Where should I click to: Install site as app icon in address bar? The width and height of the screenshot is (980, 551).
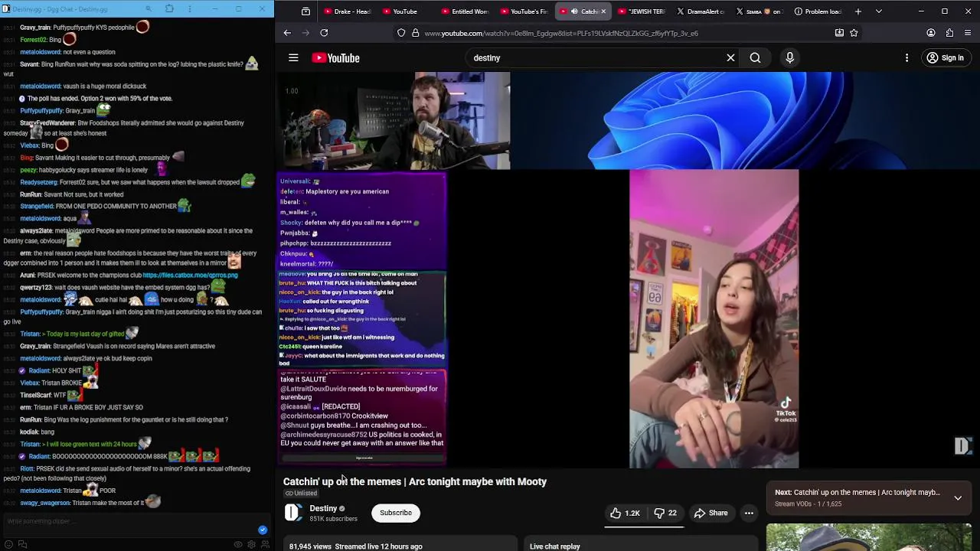point(839,33)
